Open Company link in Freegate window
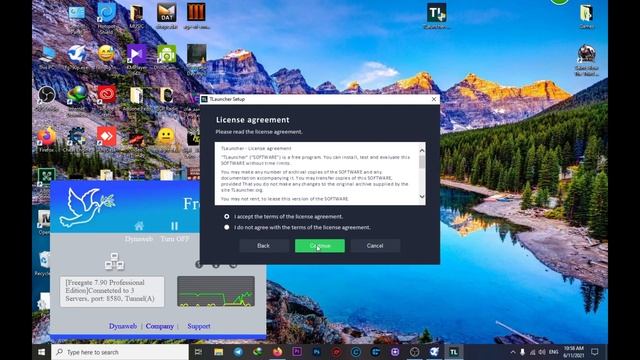This screenshot has width=640, height=360. tap(160, 326)
